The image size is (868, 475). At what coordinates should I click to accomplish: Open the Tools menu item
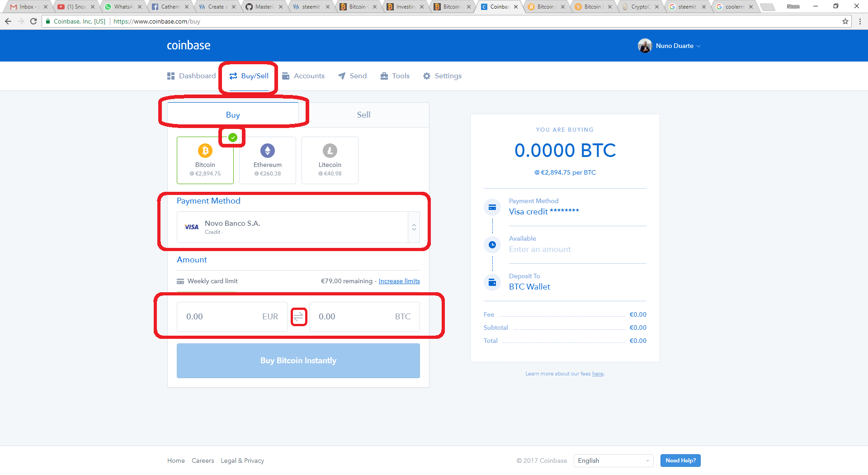pyautogui.click(x=395, y=76)
